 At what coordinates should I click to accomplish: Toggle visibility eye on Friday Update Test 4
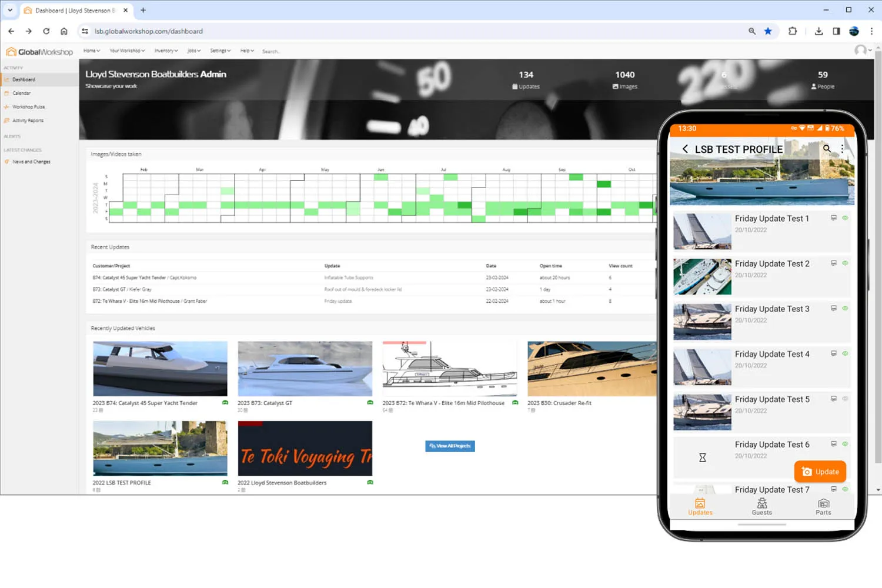[845, 353]
